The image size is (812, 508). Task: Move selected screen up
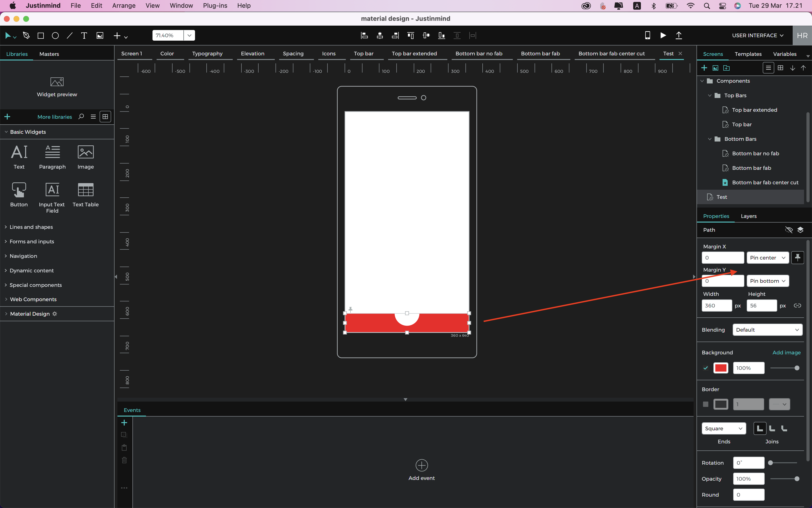coord(803,68)
